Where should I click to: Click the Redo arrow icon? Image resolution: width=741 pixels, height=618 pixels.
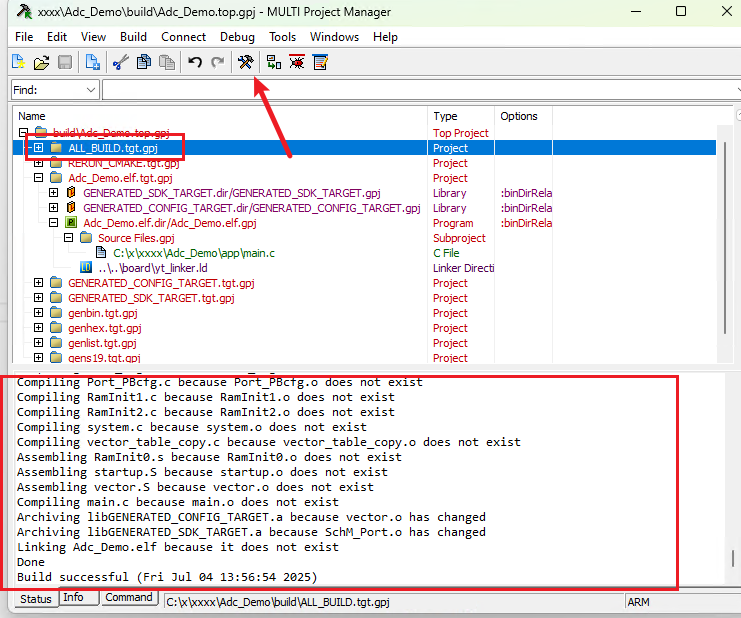(x=217, y=62)
